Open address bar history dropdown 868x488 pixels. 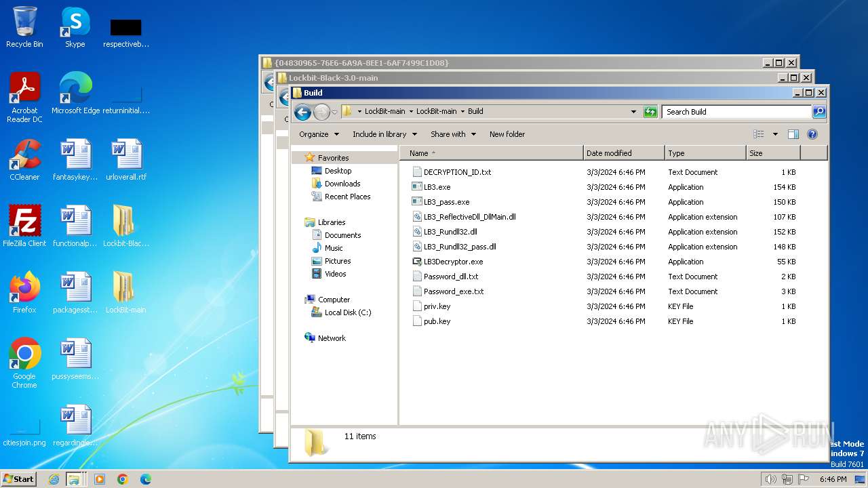pos(633,112)
